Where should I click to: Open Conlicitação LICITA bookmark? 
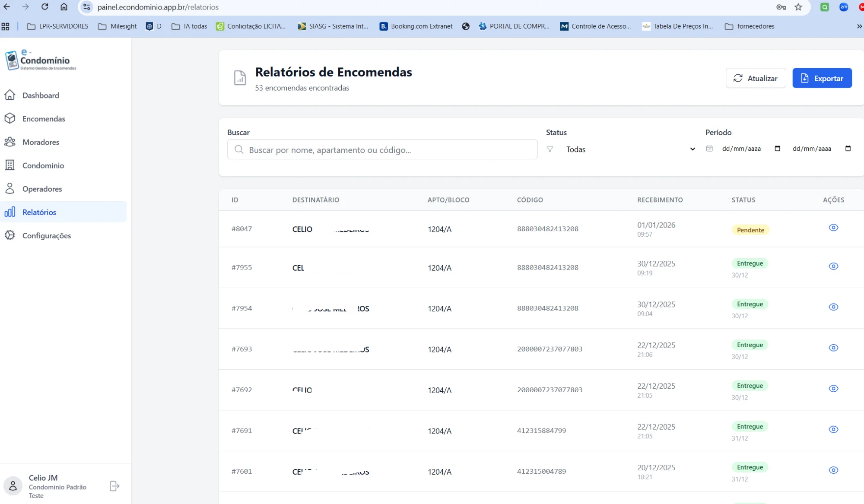coord(251,26)
